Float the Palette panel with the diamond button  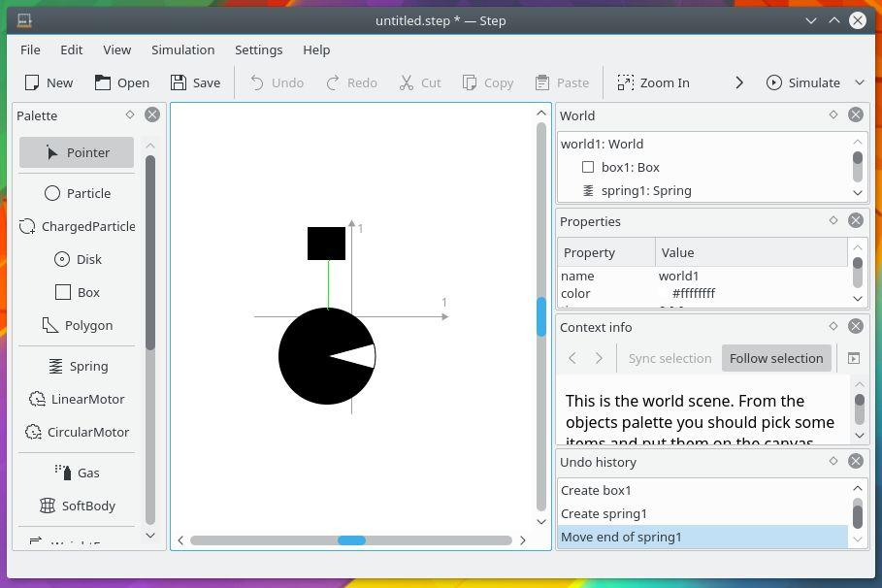click(130, 114)
